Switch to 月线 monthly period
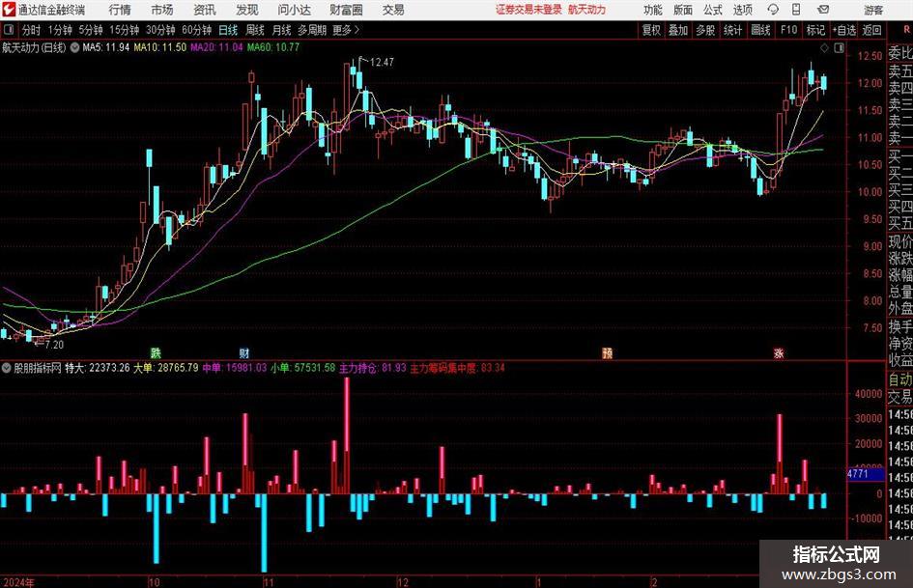 282,30
